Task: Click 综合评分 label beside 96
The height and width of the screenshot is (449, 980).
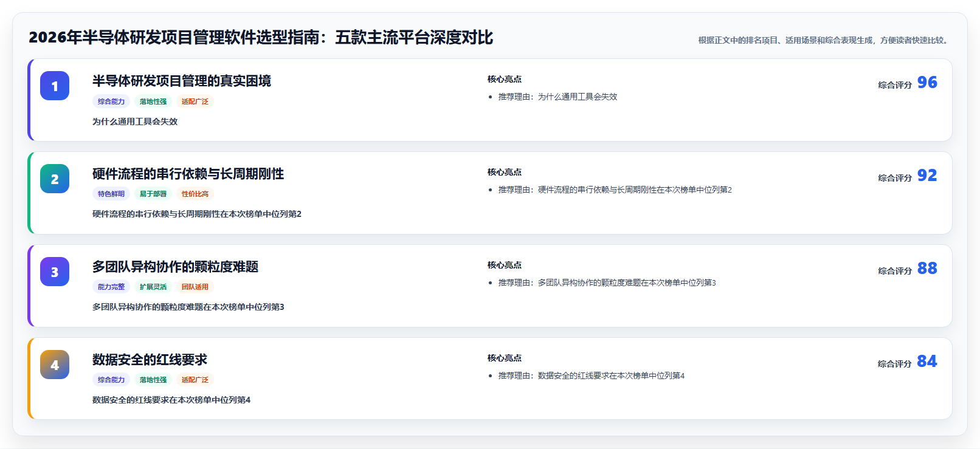Action: pyautogui.click(x=895, y=85)
